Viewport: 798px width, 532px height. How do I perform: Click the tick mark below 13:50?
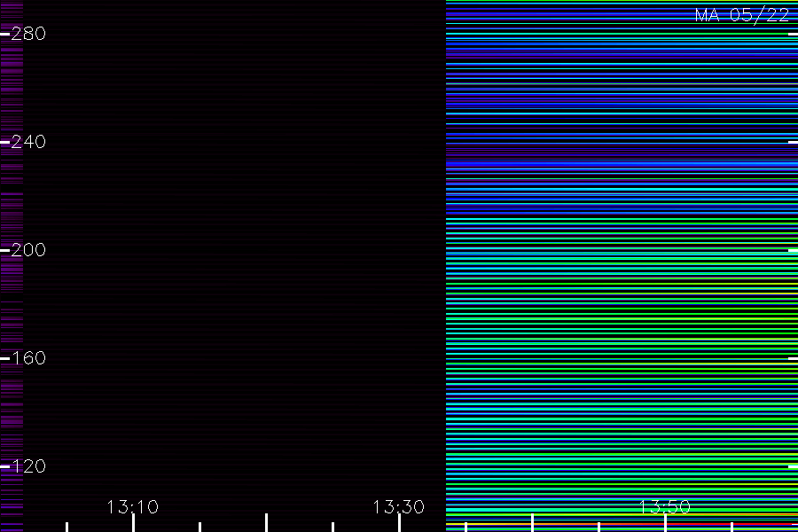click(665, 523)
